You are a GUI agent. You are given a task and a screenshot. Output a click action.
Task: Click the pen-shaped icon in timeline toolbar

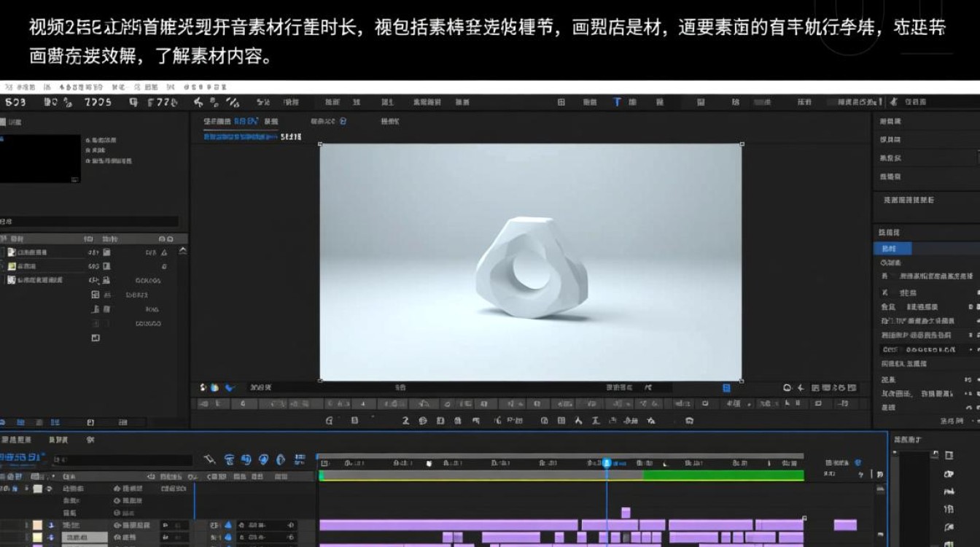210,459
